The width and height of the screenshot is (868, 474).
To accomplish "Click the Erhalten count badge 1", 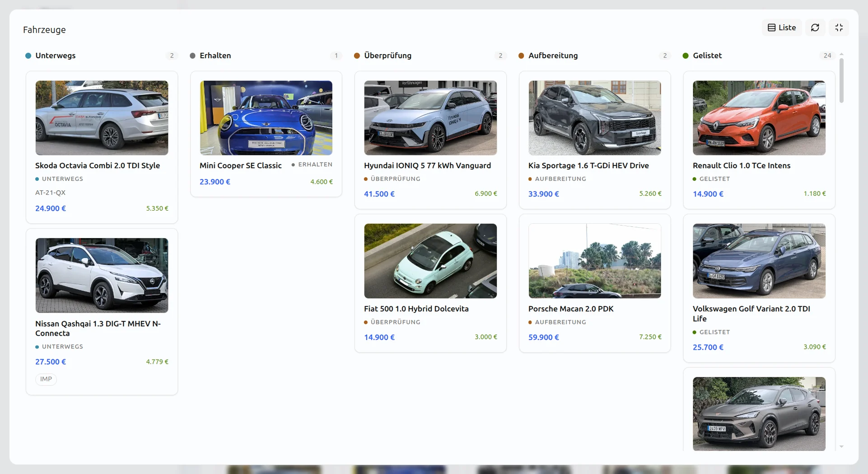I will tap(336, 56).
